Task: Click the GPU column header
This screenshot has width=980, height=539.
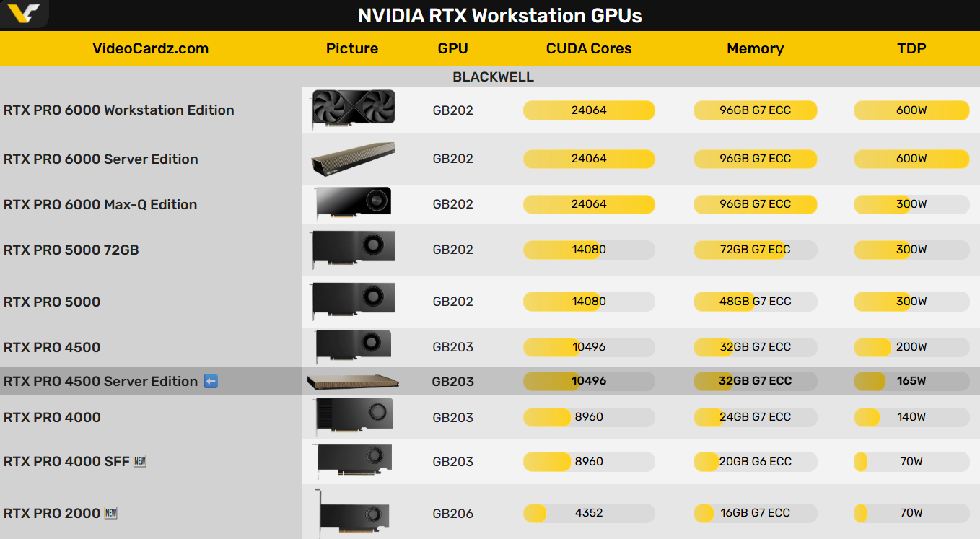Action: 452,48
